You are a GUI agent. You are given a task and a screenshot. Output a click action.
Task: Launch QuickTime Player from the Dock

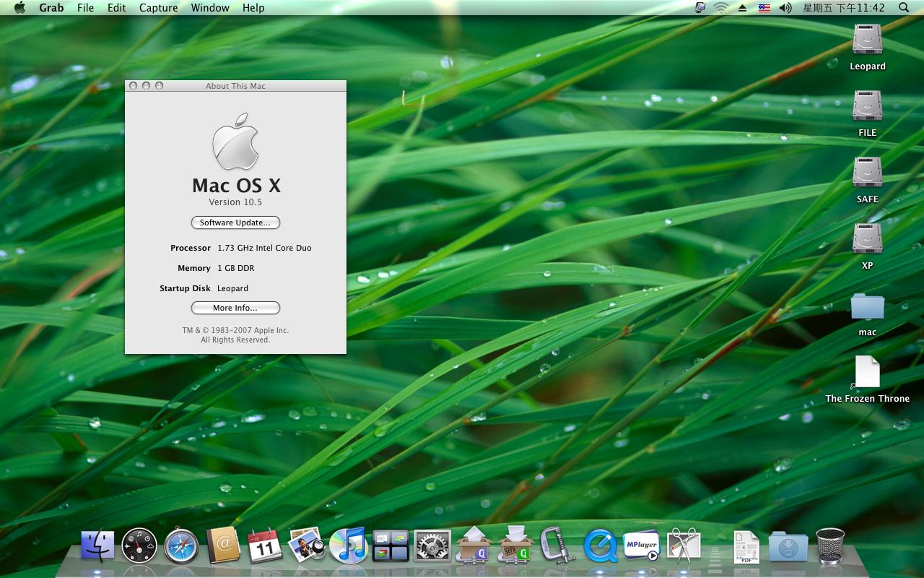click(x=600, y=545)
